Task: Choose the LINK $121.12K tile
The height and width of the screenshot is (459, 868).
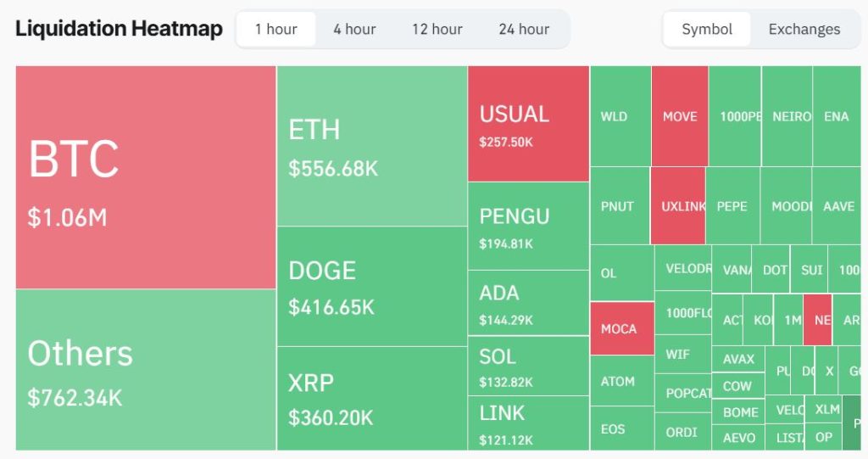Action: 528,423
